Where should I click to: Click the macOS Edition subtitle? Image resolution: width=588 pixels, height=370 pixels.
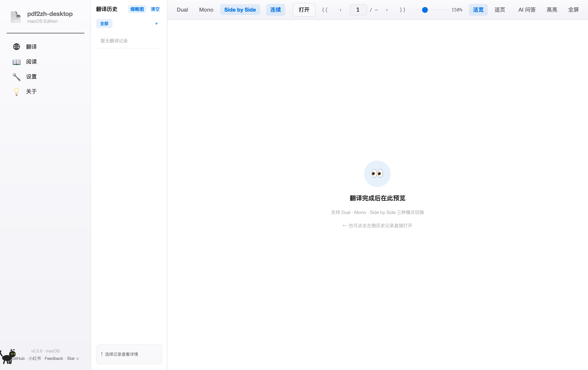(42, 21)
